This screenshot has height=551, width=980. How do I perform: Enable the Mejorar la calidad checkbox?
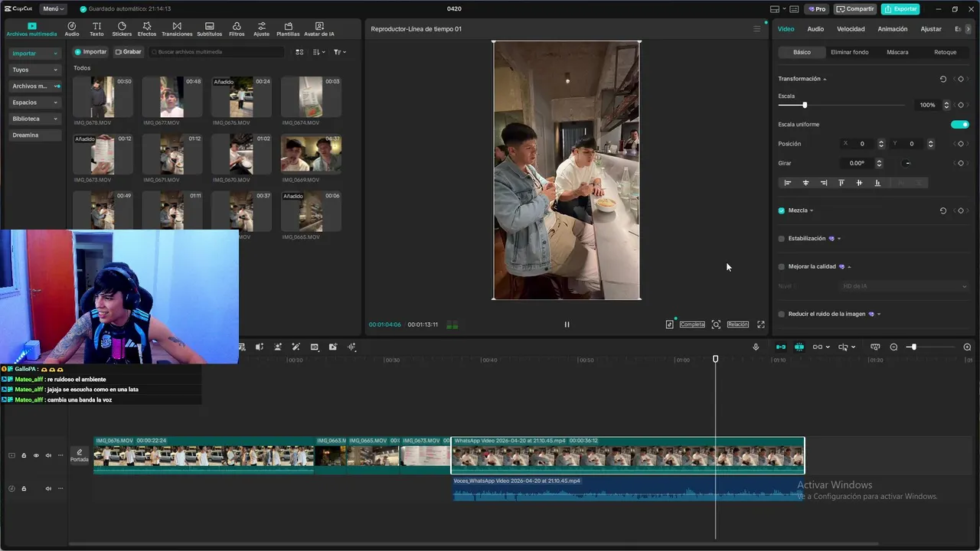point(782,267)
